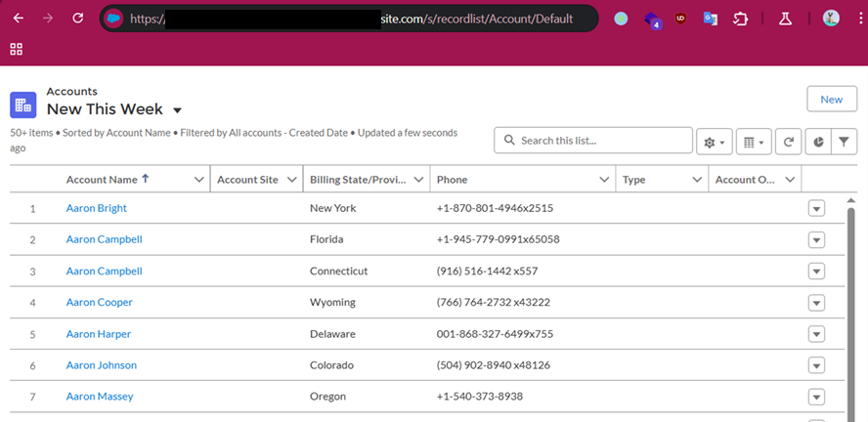This screenshot has height=422, width=868.
Task: Show row actions for Aaron Bright
Action: click(816, 208)
